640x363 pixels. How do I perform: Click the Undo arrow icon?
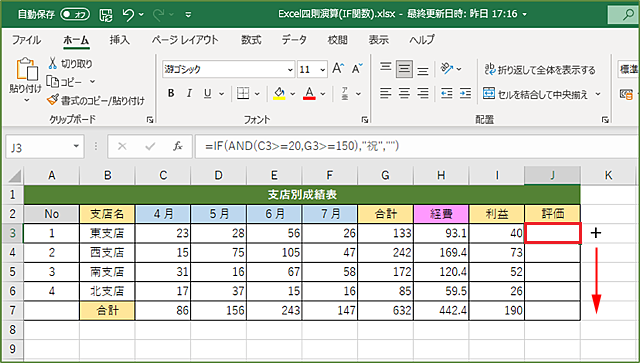(128, 15)
